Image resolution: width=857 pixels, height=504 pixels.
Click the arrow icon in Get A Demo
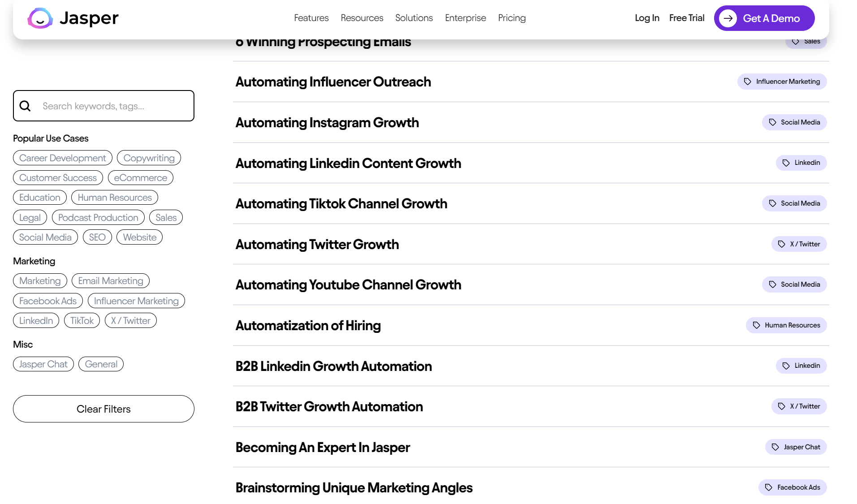coord(728,18)
